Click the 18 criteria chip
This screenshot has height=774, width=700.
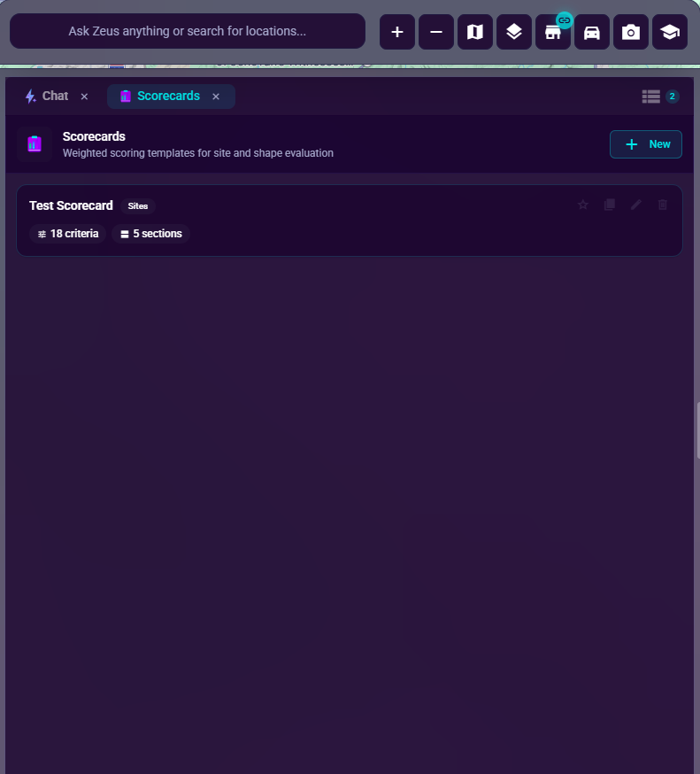click(68, 234)
